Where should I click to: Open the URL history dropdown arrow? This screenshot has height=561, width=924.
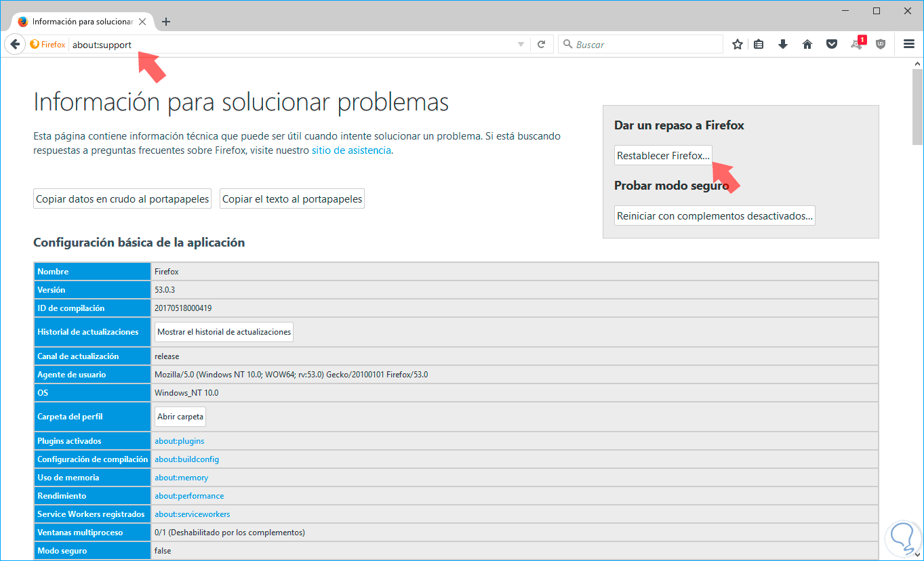pyautogui.click(x=521, y=45)
